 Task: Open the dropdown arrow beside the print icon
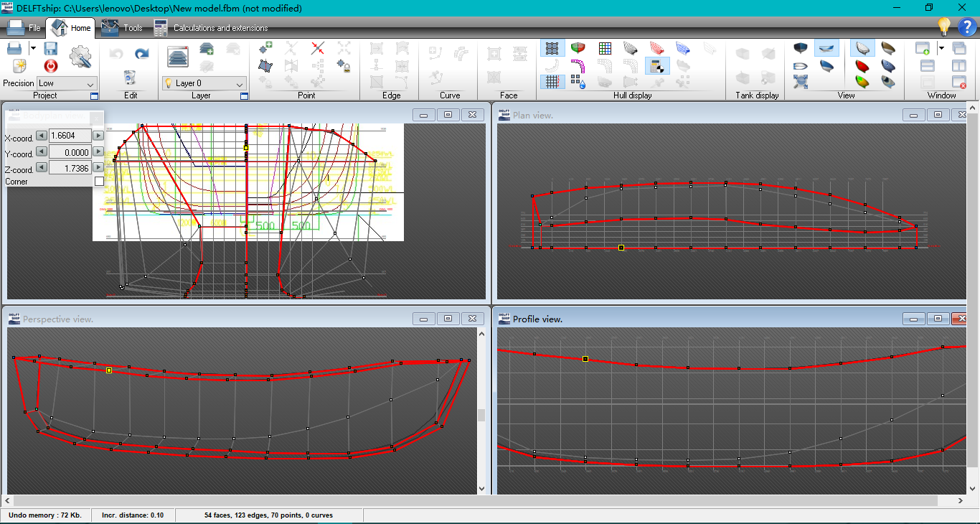click(33, 48)
